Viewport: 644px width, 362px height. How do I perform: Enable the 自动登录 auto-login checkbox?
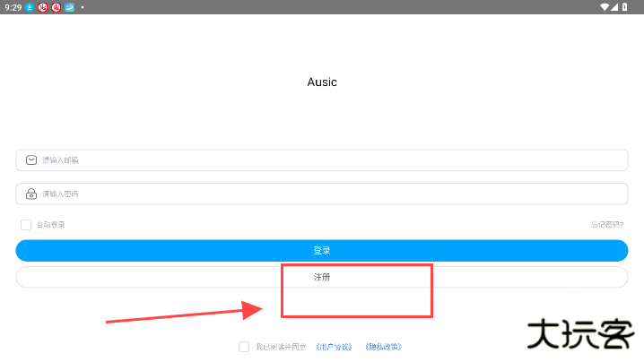pos(26,225)
